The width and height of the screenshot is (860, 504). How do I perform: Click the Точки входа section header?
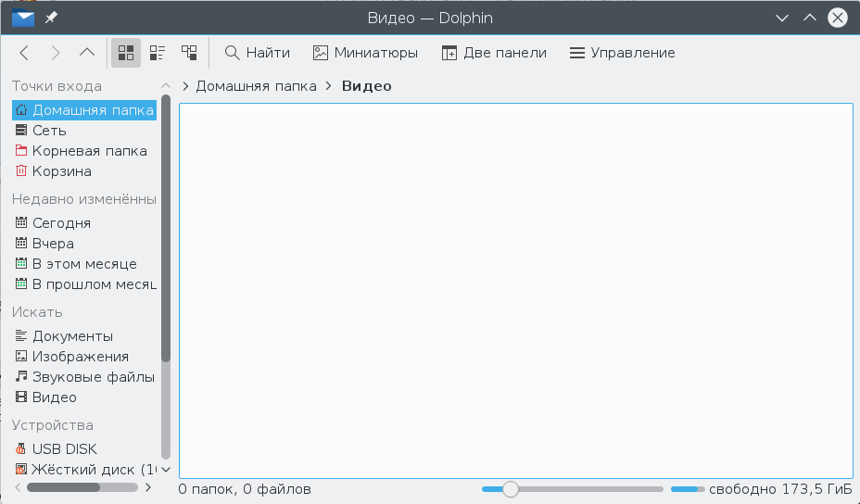click(x=57, y=86)
